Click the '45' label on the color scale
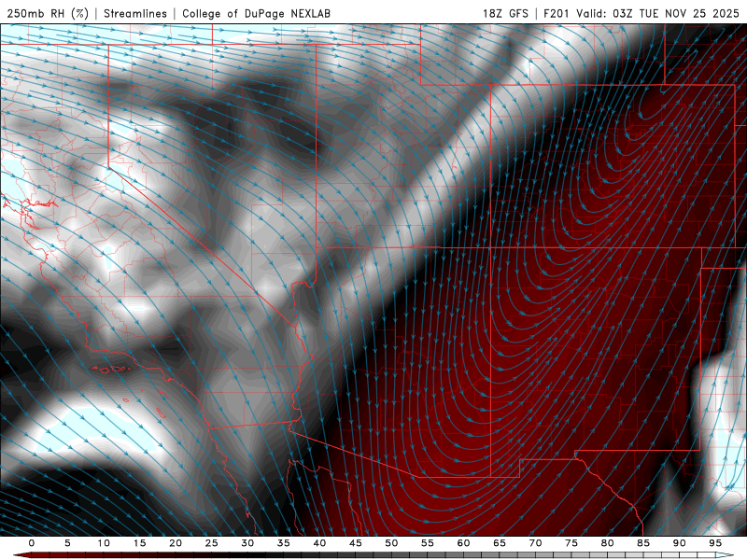The width and height of the screenshot is (747, 560). 356,543
